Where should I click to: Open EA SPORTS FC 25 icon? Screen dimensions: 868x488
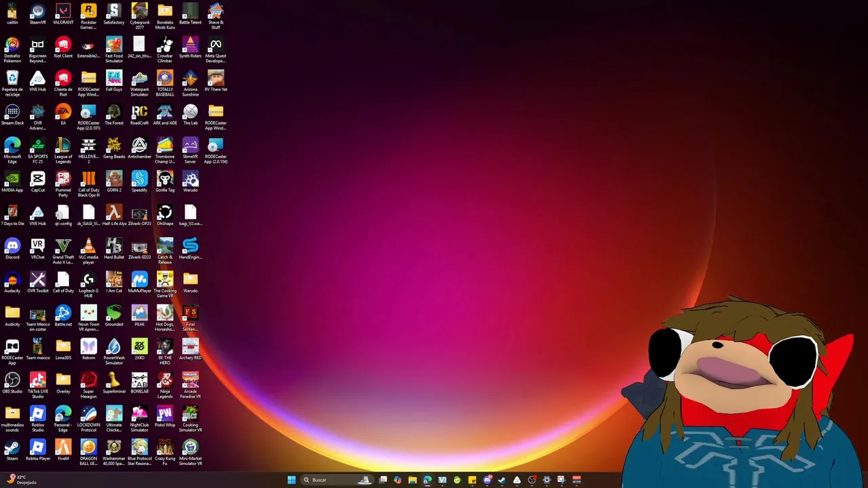point(38,150)
